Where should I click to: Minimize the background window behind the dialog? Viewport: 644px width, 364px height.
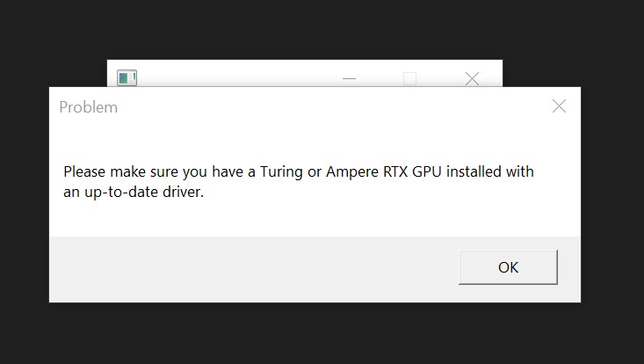(350, 78)
